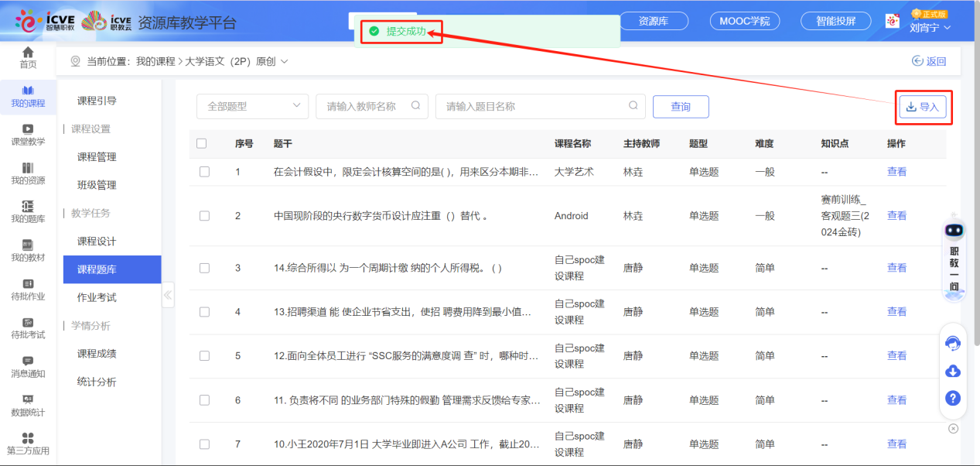Viewport: 980px width, 466px height.
Task: Click the 查询 search button
Action: click(x=681, y=107)
